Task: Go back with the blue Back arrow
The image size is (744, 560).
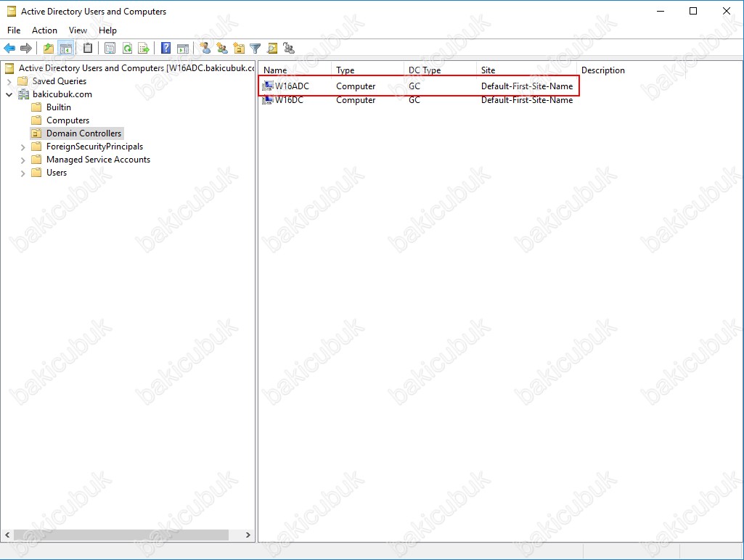Action: (x=9, y=48)
